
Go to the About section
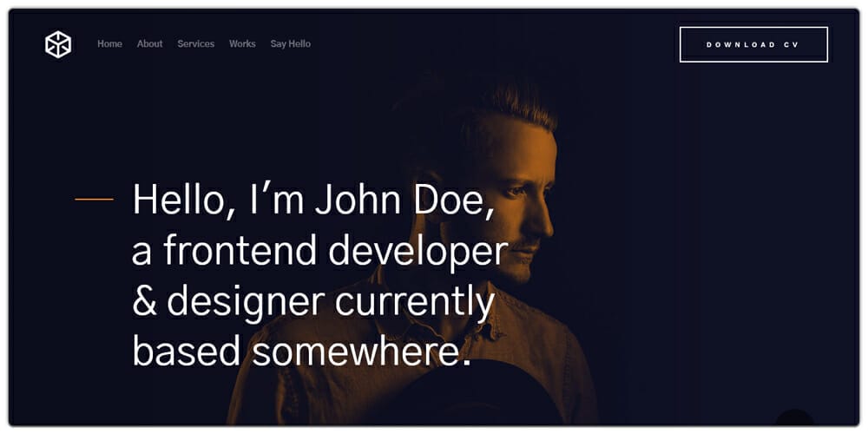(x=149, y=43)
